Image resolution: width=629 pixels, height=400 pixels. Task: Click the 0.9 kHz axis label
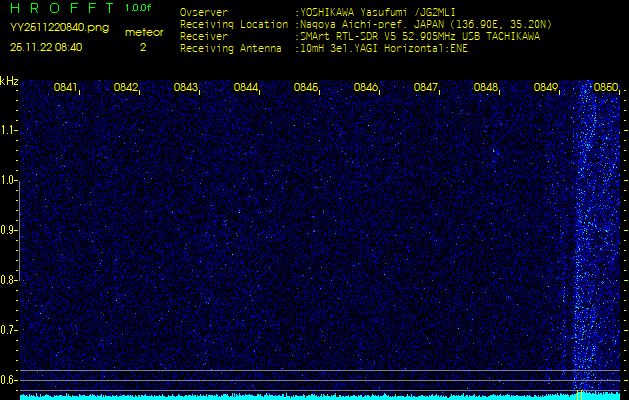click(7, 230)
